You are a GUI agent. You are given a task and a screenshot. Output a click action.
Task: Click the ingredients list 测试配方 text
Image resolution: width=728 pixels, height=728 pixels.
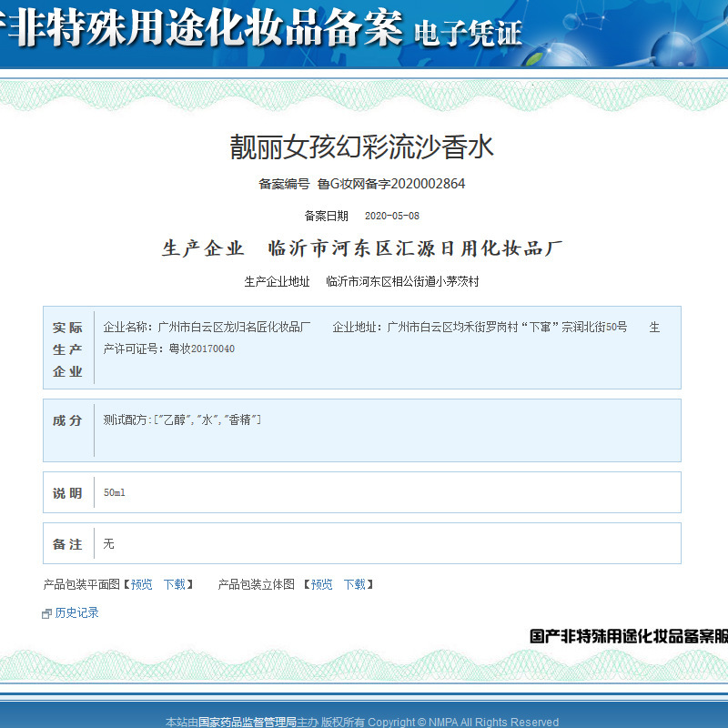point(182,420)
